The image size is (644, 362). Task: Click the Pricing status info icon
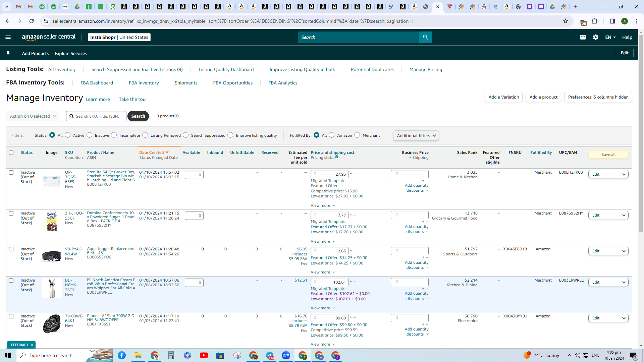(x=337, y=157)
